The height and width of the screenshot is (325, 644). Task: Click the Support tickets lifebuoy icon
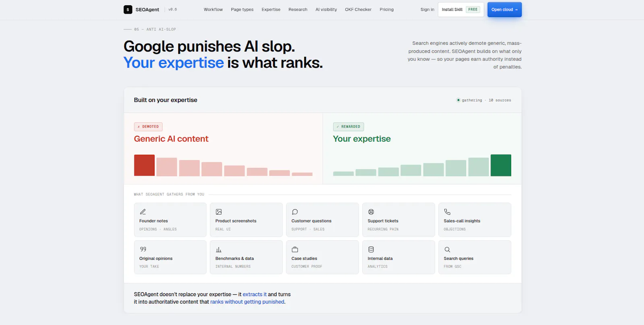tap(371, 212)
